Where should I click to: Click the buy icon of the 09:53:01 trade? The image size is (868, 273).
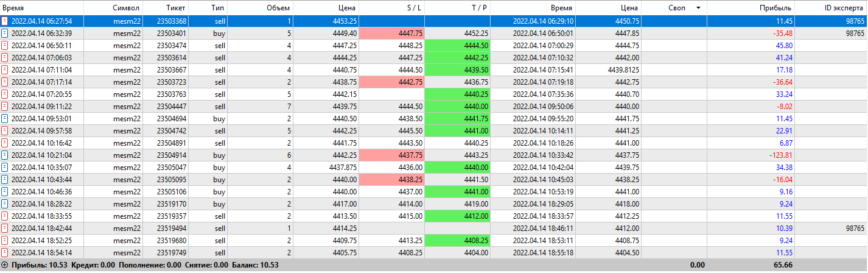5,118
